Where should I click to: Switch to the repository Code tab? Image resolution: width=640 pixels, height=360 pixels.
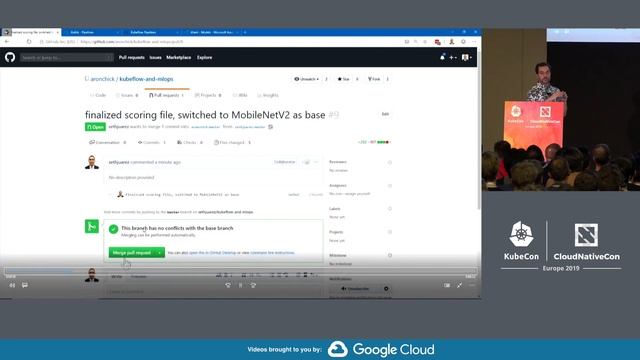point(98,95)
